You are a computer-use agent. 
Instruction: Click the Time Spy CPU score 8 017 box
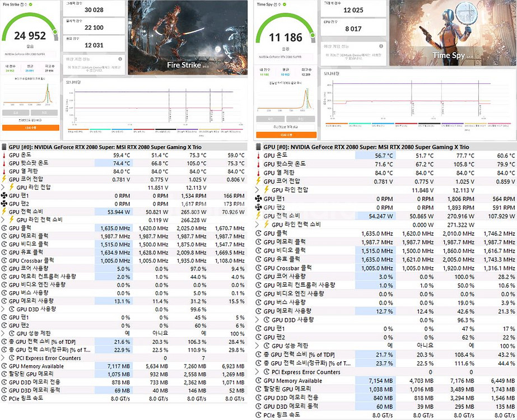(x=353, y=27)
